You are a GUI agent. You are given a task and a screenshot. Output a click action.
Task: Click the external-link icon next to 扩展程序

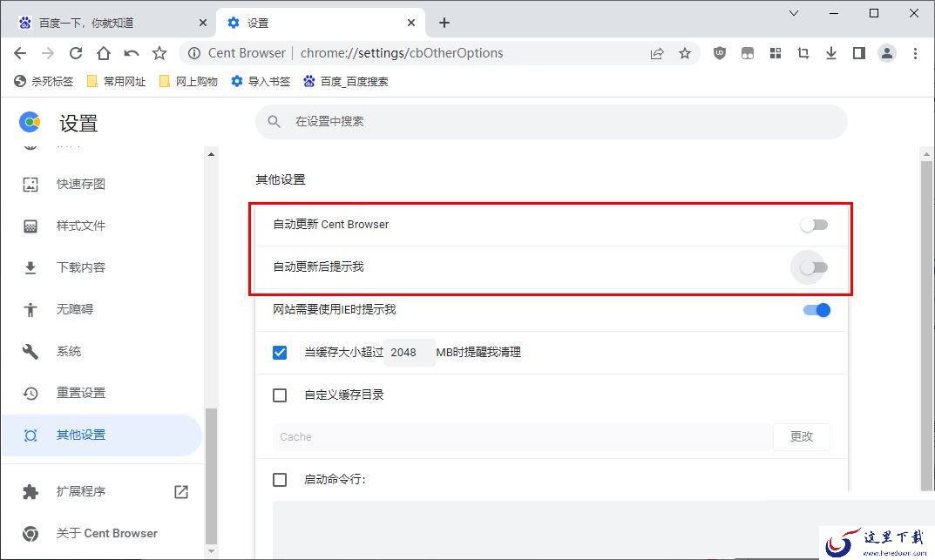(181, 491)
